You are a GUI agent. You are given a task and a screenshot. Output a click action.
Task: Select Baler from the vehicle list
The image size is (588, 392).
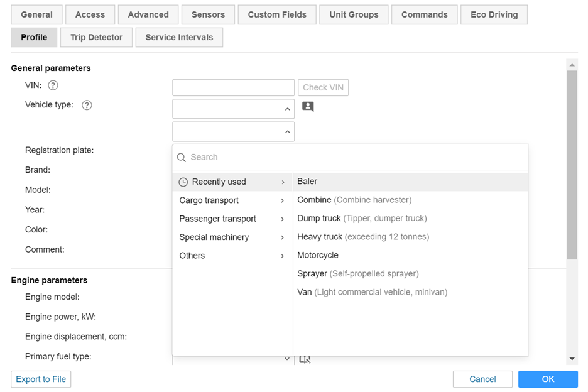307,182
